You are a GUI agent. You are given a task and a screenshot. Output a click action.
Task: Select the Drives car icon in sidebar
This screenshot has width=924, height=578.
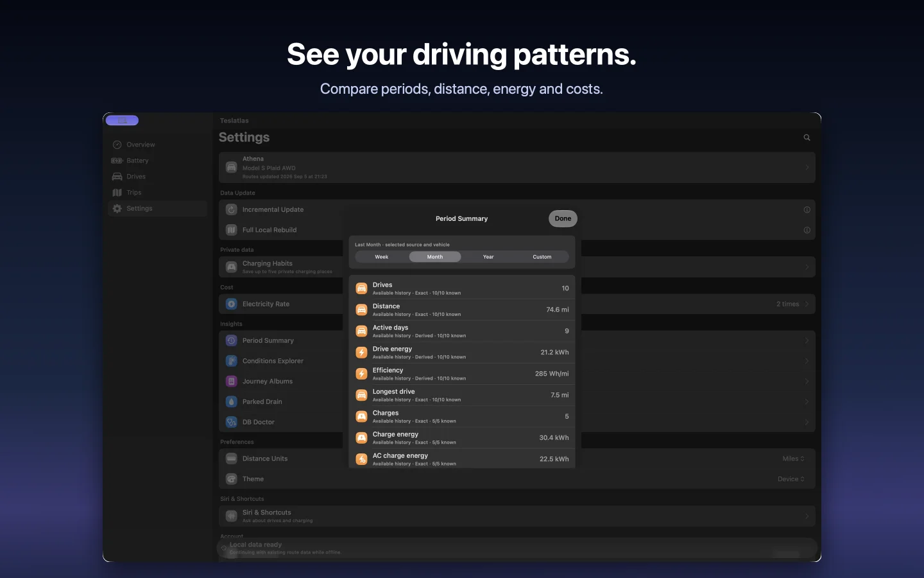point(117,177)
